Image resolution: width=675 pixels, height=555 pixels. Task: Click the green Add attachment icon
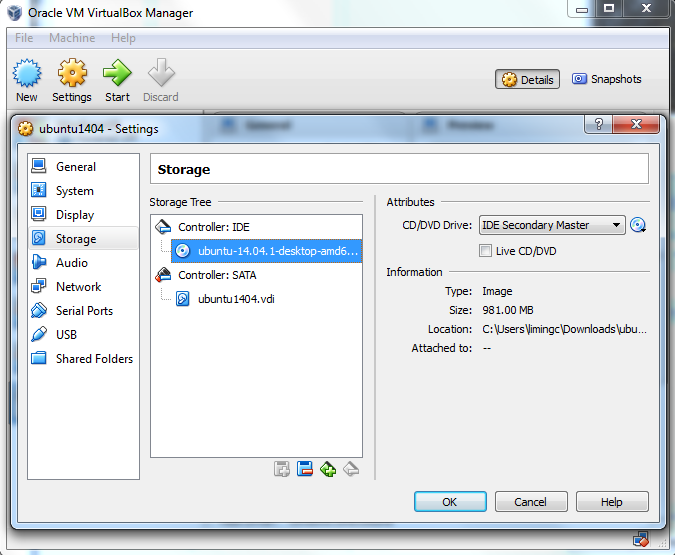(x=328, y=469)
